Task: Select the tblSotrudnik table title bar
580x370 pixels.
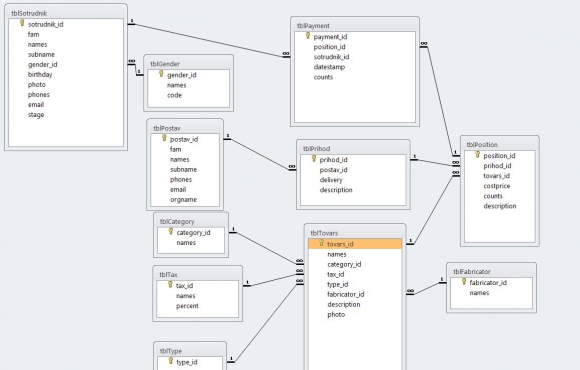Action: 66,13
